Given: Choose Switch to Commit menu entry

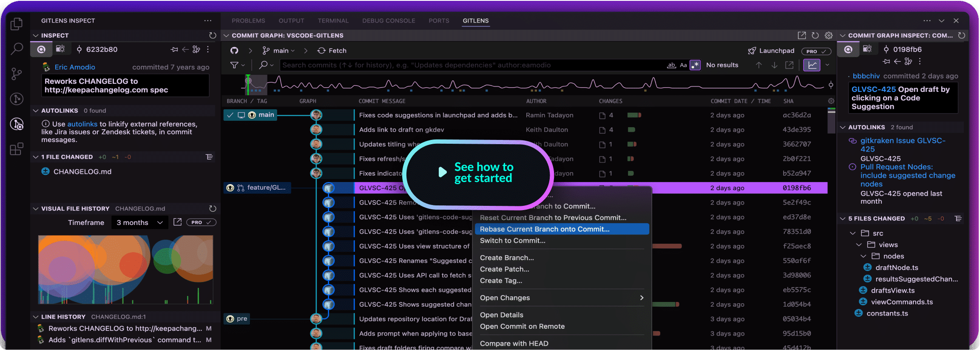Looking at the screenshot, I should 562,240.
